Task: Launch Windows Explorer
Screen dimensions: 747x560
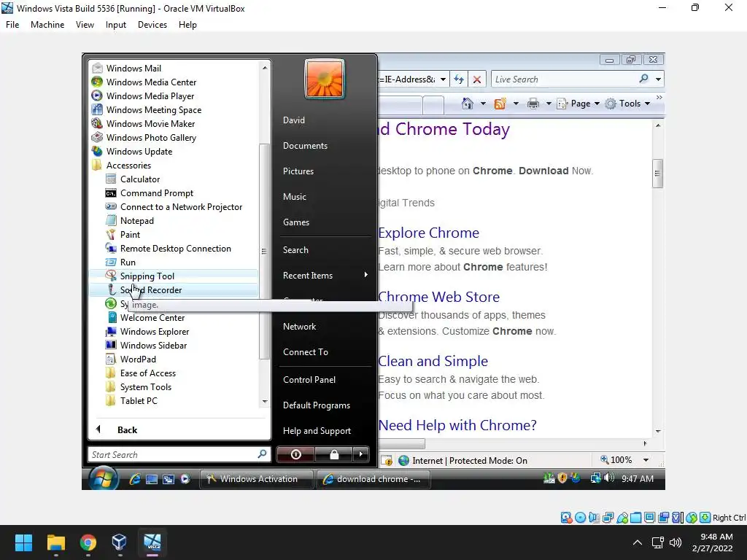Action: (155, 332)
